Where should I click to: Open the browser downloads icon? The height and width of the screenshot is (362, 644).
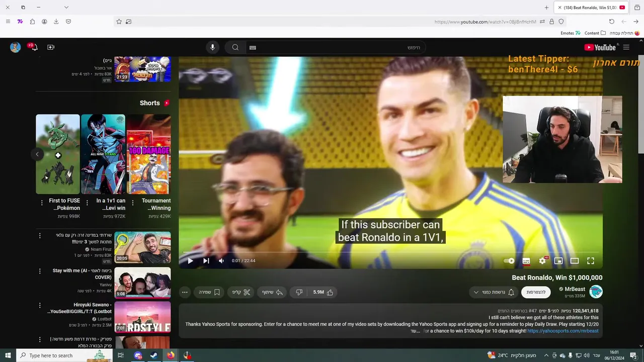tap(56, 22)
